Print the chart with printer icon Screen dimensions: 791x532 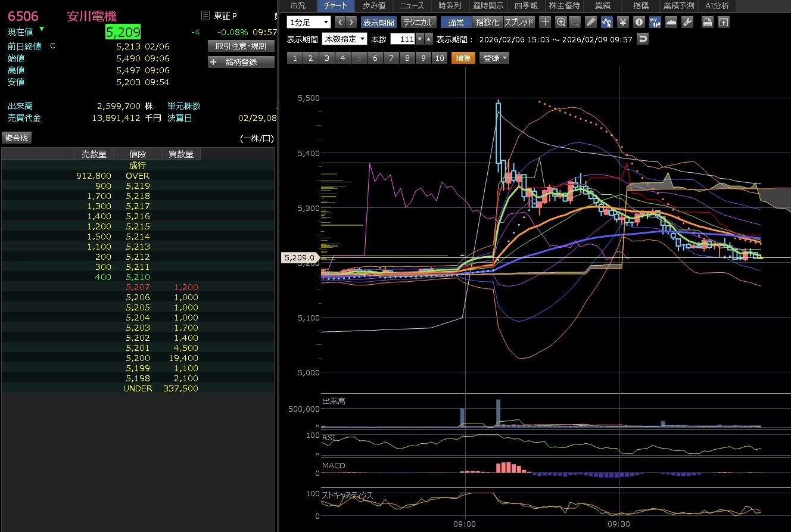coord(707,23)
